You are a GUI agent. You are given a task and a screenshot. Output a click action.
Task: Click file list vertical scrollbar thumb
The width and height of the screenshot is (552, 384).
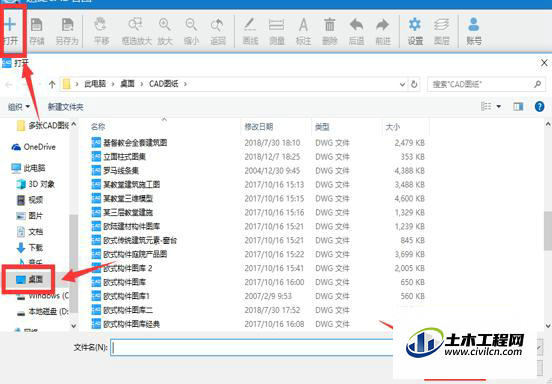pyautogui.click(x=548, y=231)
